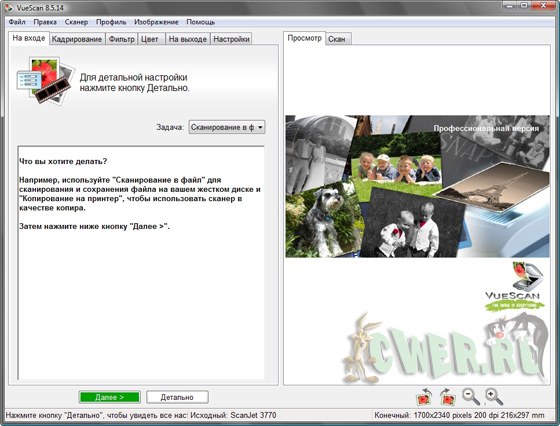Click the 'Задача:' label
The width and height of the screenshot is (560, 426).
tap(170, 127)
